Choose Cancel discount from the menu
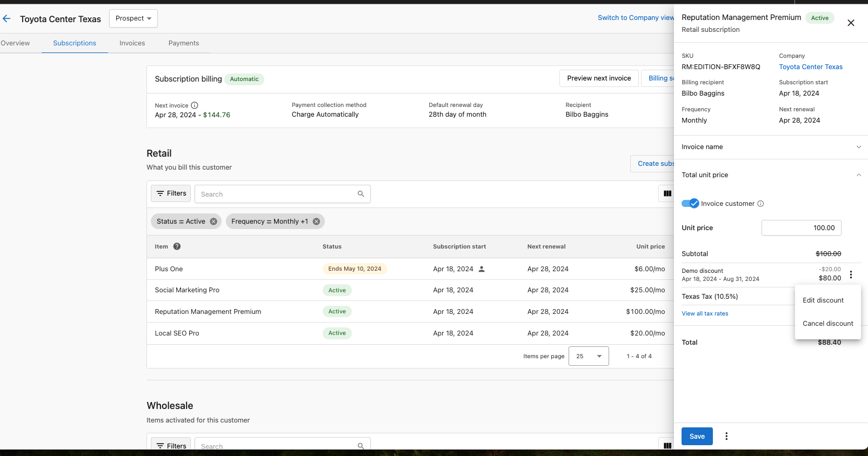868x456 pixels. coord(828,324)
